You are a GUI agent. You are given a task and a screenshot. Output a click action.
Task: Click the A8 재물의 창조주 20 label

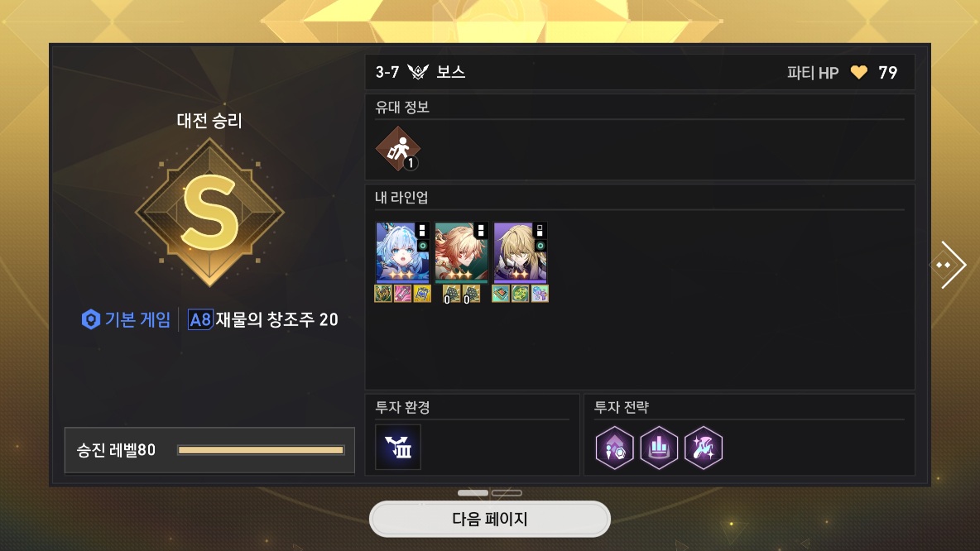pyautogui.click(x=263, y=320)
